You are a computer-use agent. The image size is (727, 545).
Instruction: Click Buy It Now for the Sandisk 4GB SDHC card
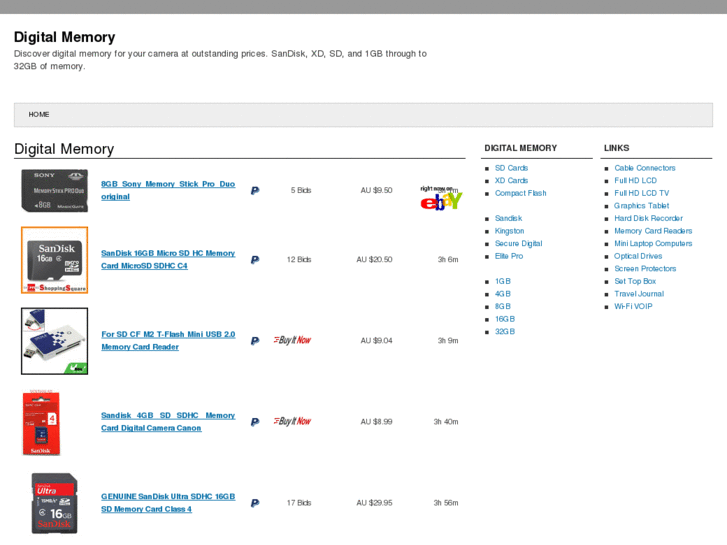point(292,422)
